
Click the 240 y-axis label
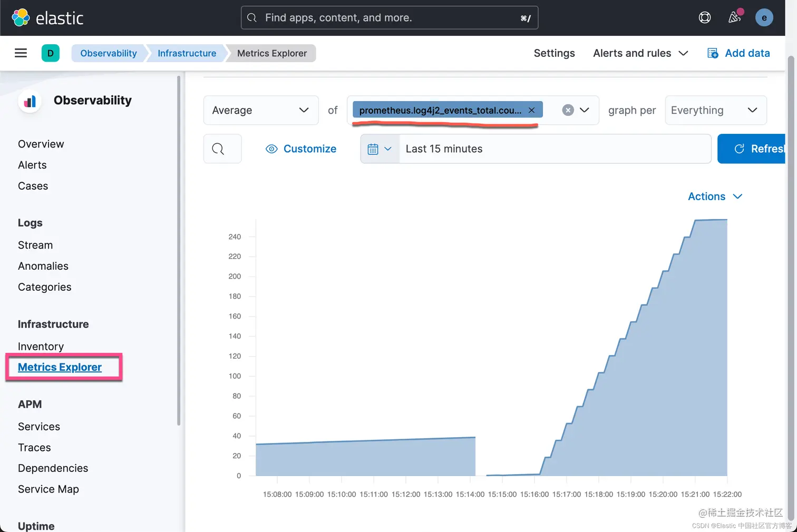tap(235, 237)
